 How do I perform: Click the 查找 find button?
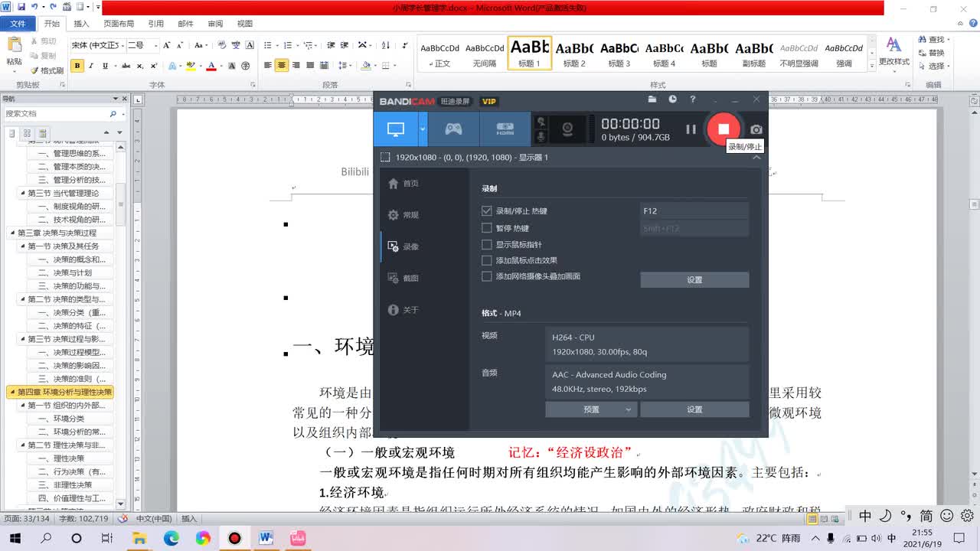click(931, 40)
